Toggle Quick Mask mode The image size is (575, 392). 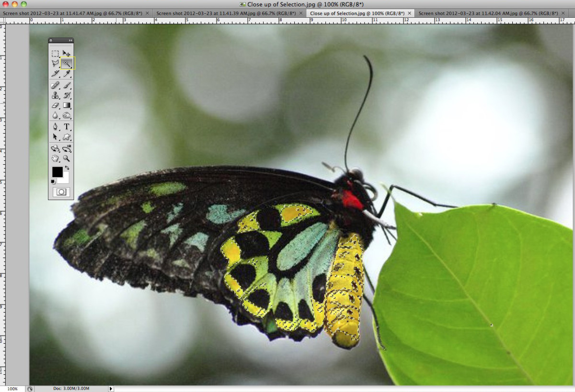[x=61, y=191]
